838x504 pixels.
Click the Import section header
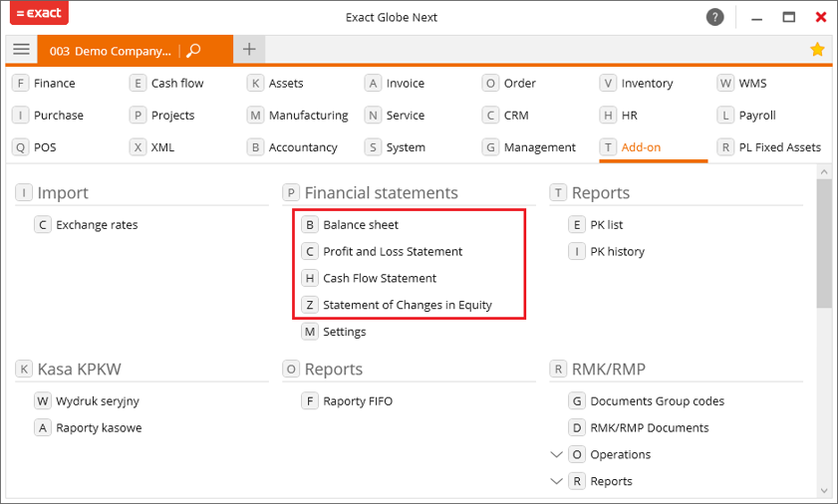(x=52, y=192)
